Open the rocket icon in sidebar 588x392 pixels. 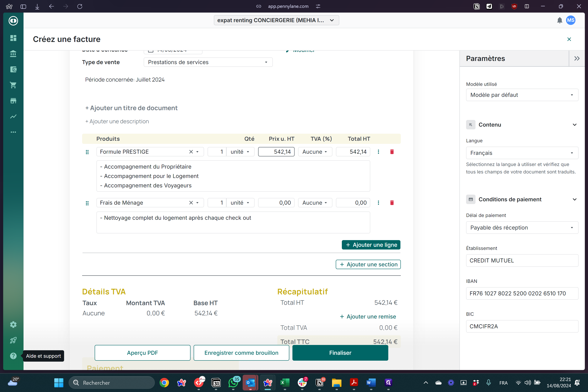[13, 340]
